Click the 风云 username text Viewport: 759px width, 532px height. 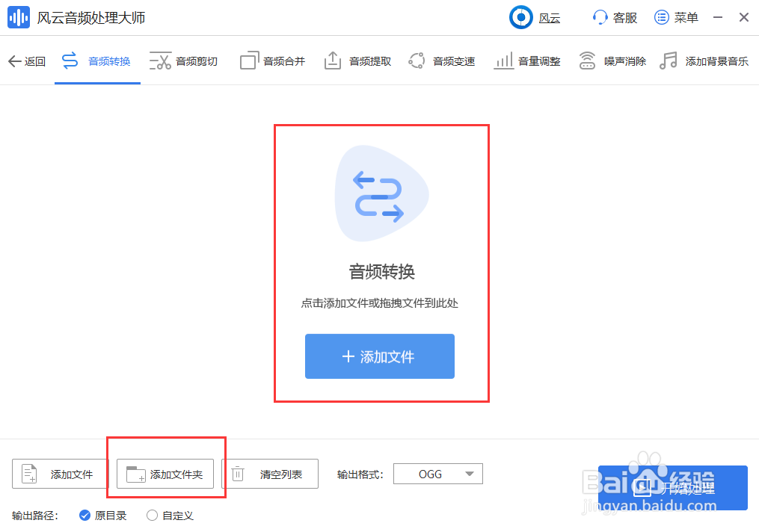(550, 19)
